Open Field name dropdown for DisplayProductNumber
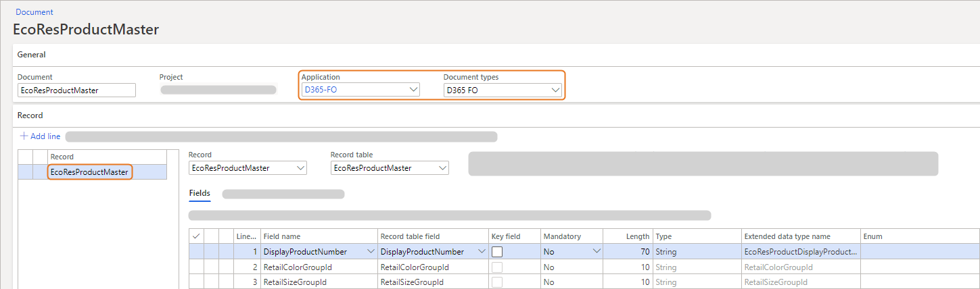This screenshot has width=980, height=289. coord(370,252)
